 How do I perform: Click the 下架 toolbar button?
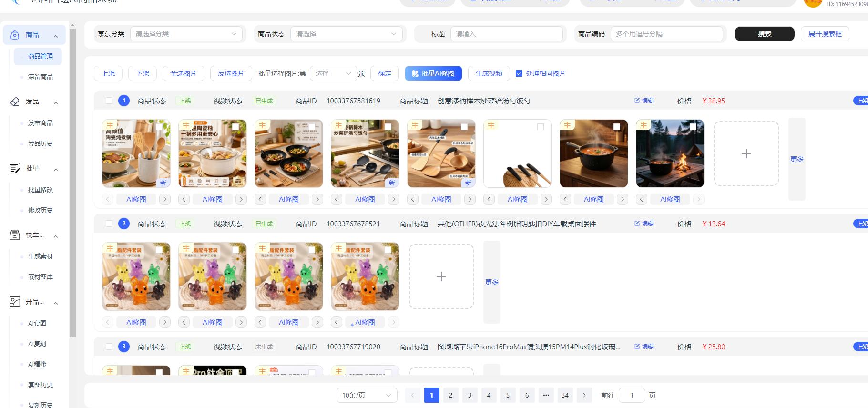pyautogui.click(x=143, y=73)
